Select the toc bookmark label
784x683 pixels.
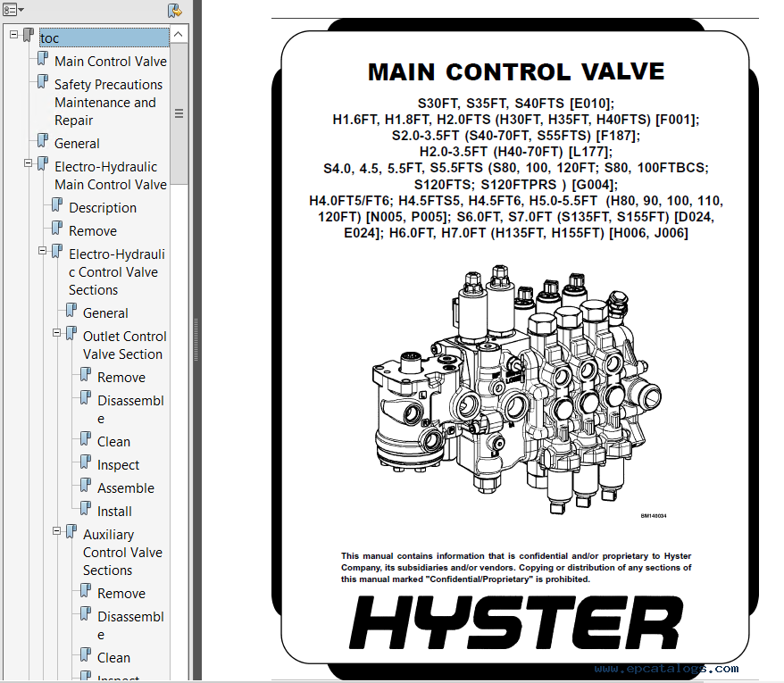click(x=104, y=38)
